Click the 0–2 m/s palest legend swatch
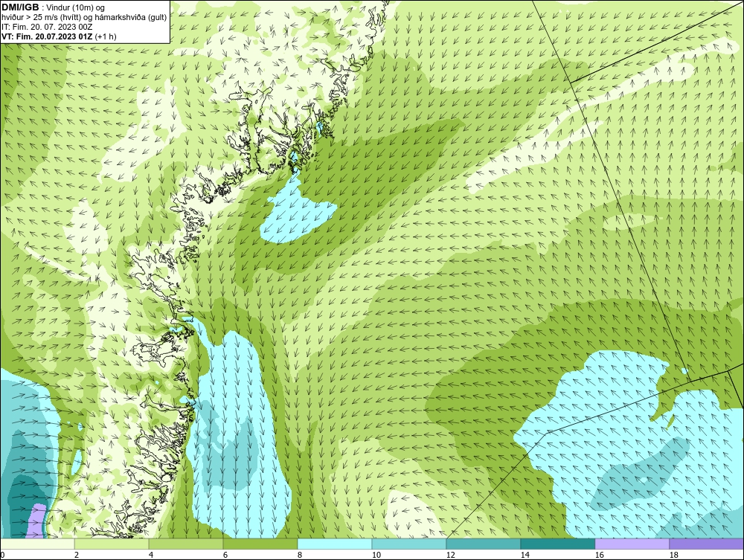744x560 pixels. tap(37, 544)
